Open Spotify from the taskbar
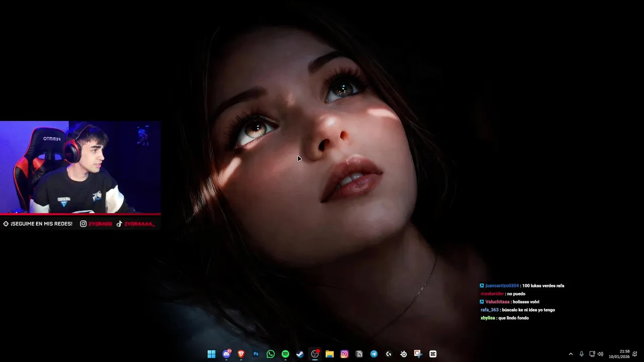 (285, 354)
